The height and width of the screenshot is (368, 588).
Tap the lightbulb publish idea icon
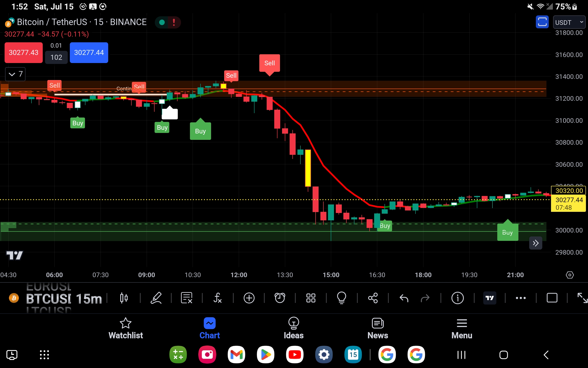pos(342,298)
